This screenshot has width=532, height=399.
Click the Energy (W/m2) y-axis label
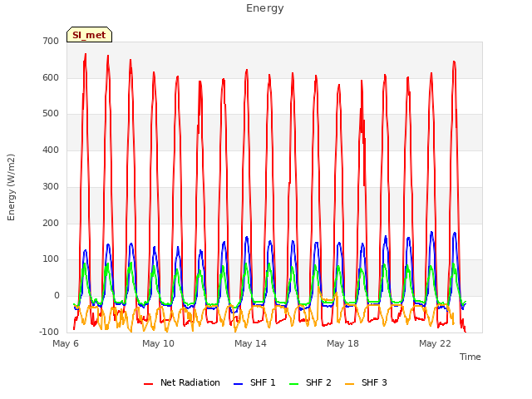coord(11,187)
